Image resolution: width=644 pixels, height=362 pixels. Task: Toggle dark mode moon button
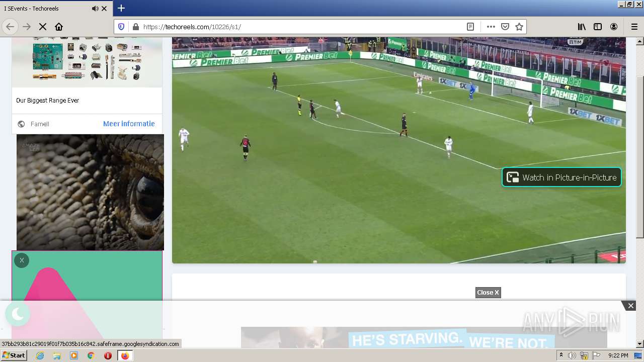point(18,314)
